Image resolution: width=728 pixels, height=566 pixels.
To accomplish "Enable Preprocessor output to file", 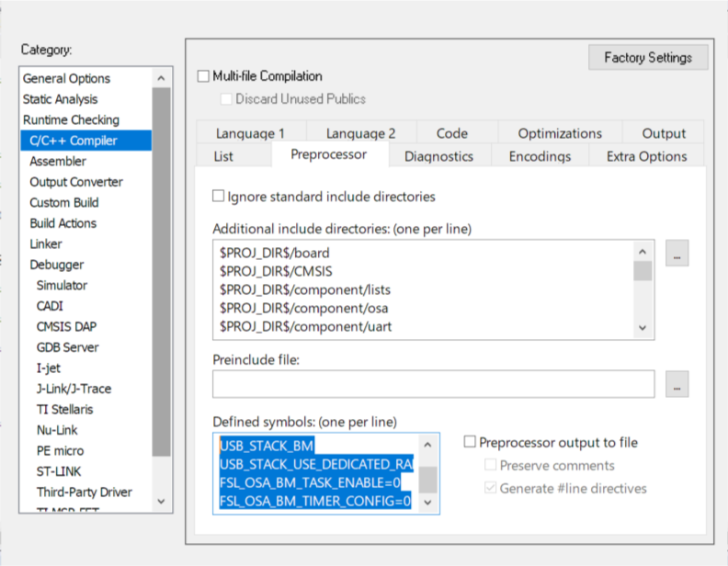I will point(470,442).
